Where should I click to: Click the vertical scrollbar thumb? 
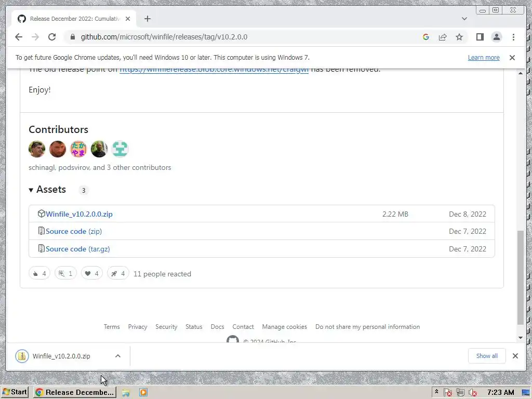click(521, 277)
